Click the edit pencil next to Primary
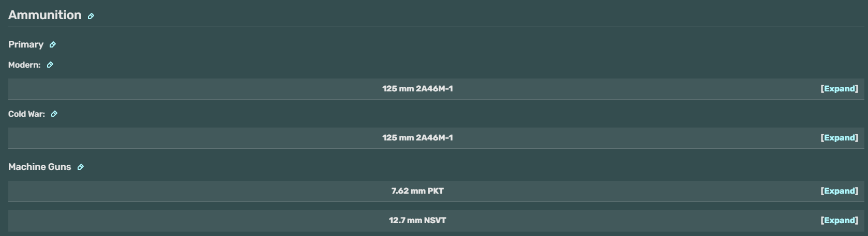The height and width of the screenshot is (236, 868). [x=52, y=45]
